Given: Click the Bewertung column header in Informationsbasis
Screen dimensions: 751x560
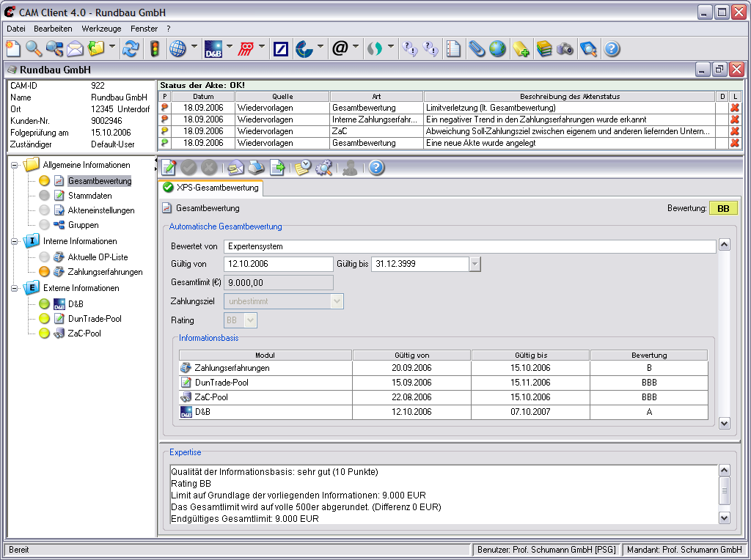Looking at the screenshot, I should (x=649, y=355).
